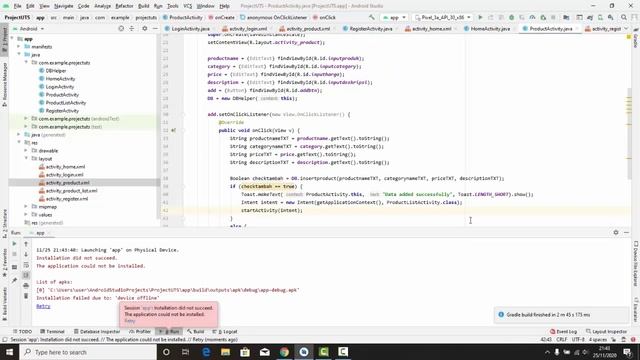
Task: Open the Structure side tab
Action: pyautogui.click(x=4, y=224)
